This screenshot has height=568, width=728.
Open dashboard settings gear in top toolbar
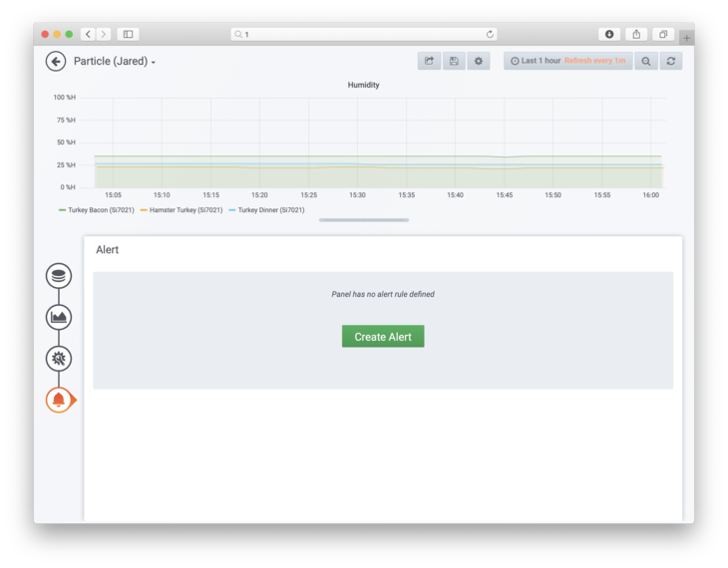(x=479, y=61)
